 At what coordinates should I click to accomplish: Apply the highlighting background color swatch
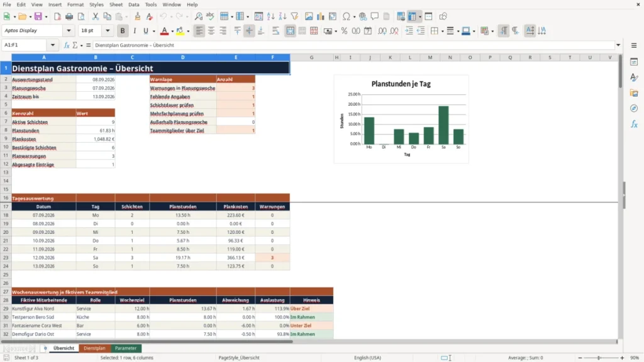click(x=180, y=31)
